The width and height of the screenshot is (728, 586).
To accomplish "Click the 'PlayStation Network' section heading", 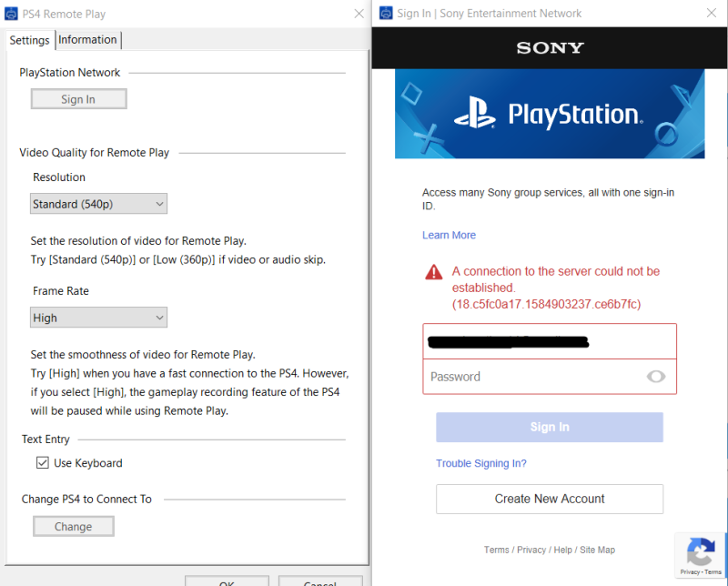I will point(70,73).
